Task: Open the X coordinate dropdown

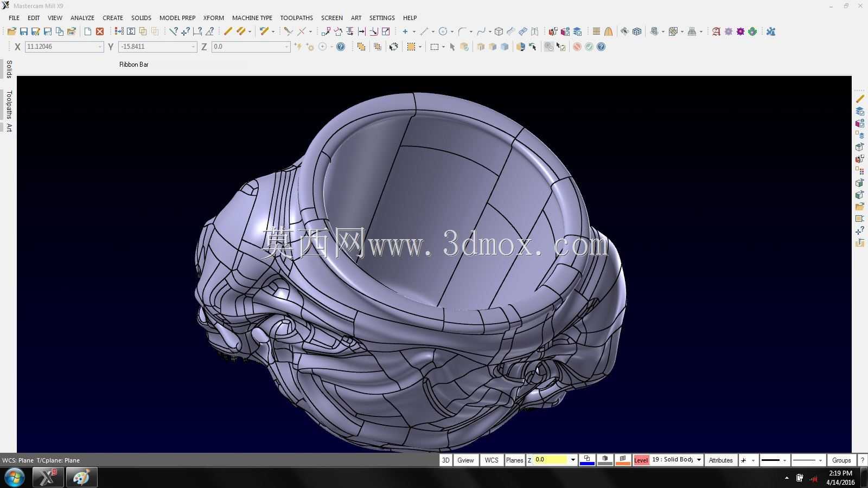Action: (x=100, y=47)
